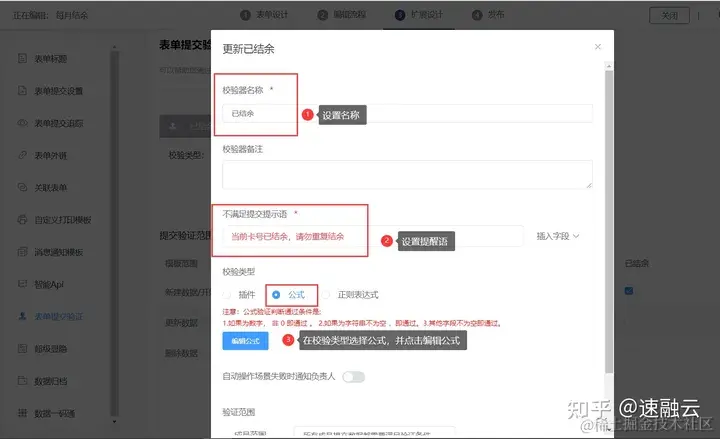Image resolution: width=720 pixels, height=439 pixels.
Task: Click the 校验器名称 input field
Action: [407, 113]
